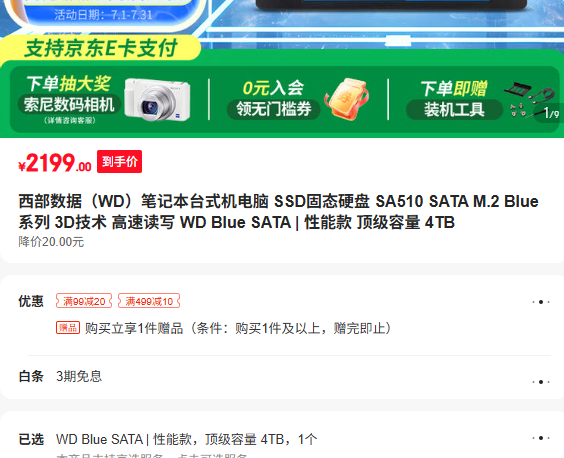Viewport: 564px width, 458px height.
Task: Open the WD SA510 product title
Action: [278, 212]
